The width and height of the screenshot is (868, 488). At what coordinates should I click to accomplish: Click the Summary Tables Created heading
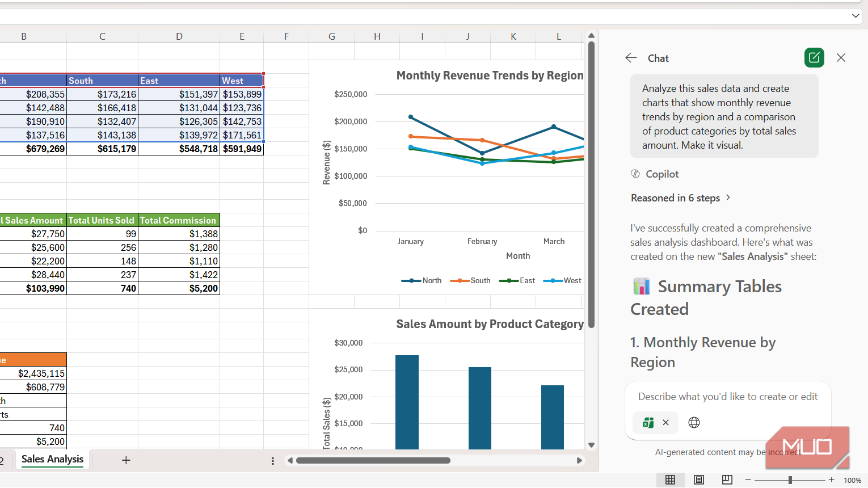click(706, 297)
